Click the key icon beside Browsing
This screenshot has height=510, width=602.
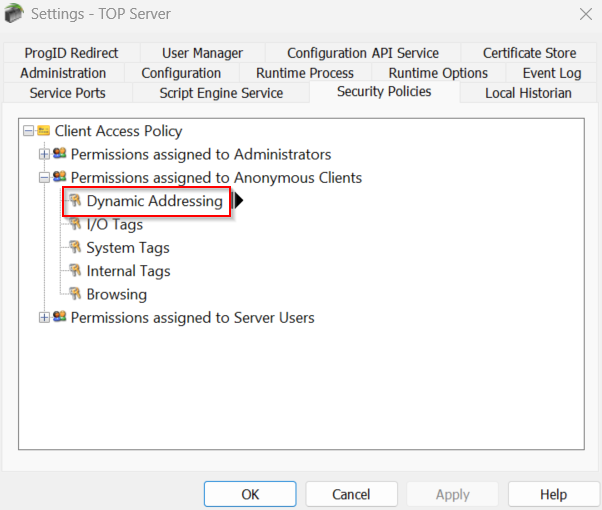click(x=75, y=294)
